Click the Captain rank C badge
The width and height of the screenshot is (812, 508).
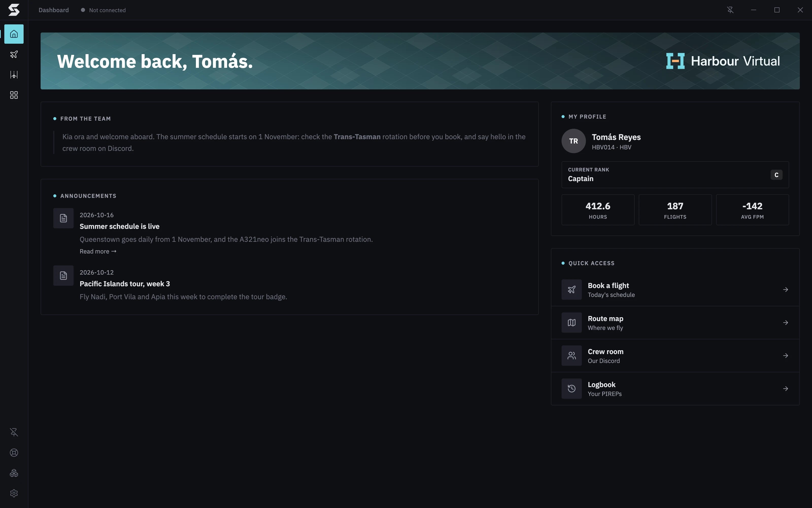(x=776, y=175)
